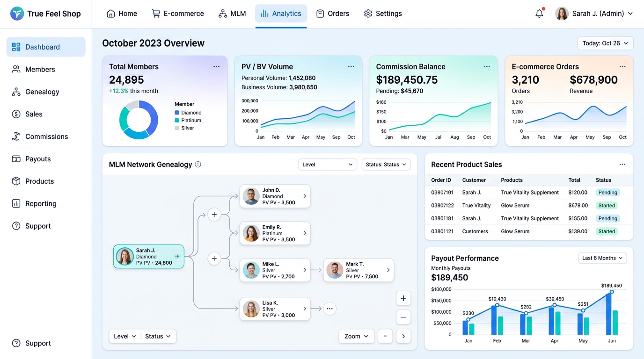
Task: Click the collapse icon on Sarah J. node
Action: pyautogui.click(x=177, y=256)
